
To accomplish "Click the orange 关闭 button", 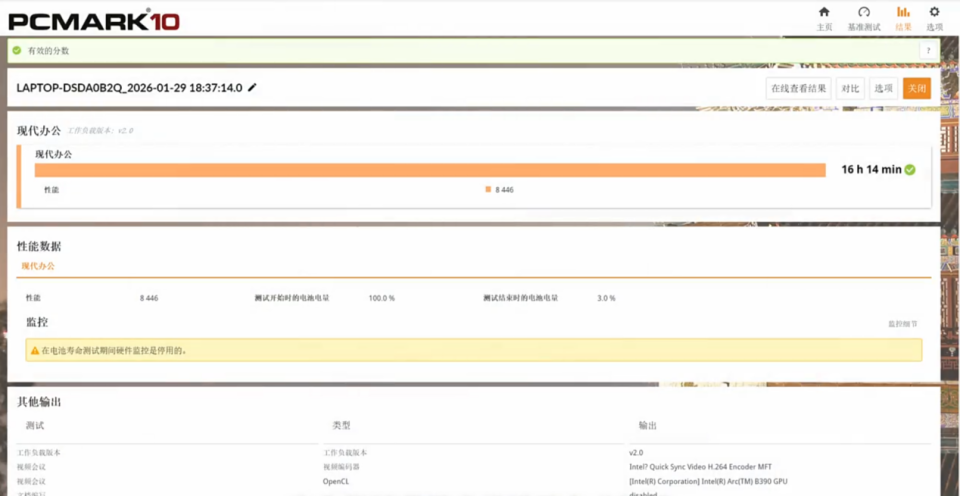I will [x=917, y=88].
